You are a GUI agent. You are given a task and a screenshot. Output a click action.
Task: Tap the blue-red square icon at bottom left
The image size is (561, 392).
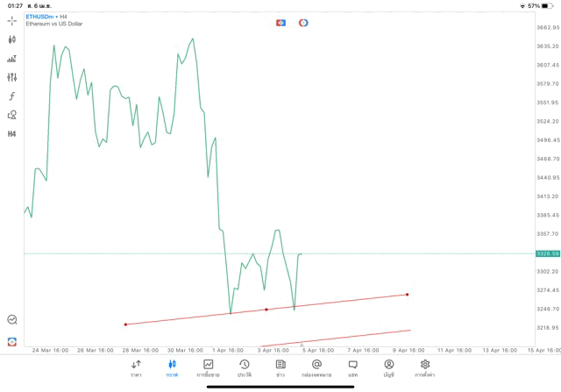[12, 341]
